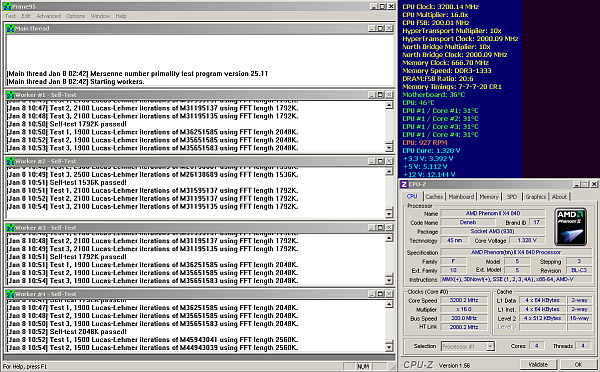The height and width of the screenshot is (372, 600).
Task: Click Worker #4 scrollbar up arrow
Action: [x=389, y=304]
